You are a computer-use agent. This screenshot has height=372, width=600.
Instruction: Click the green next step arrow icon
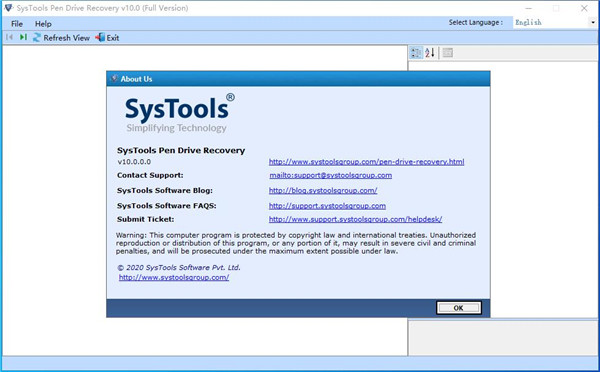point(23,37)
